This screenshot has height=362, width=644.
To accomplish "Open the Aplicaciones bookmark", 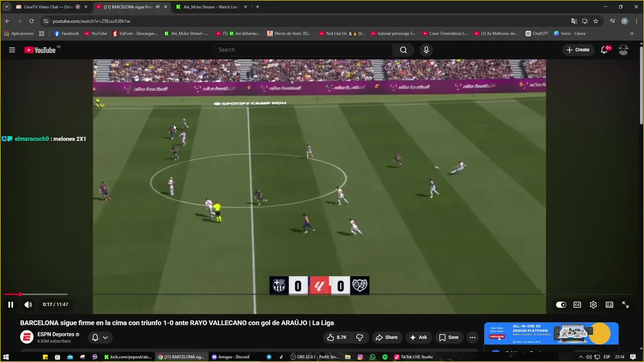I will point(19,34).
